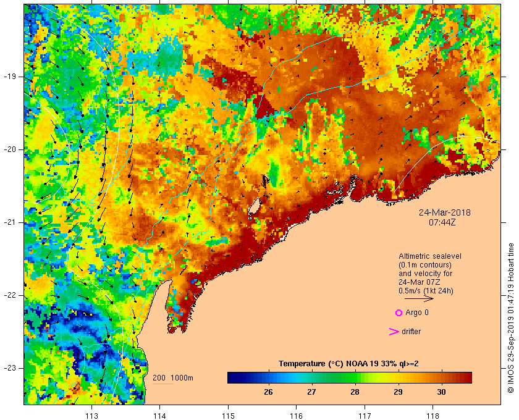The height and width of the screenshot is (420, 519).
Task: Click the magenta drifter arrow symbol
Action: point(394,332)
